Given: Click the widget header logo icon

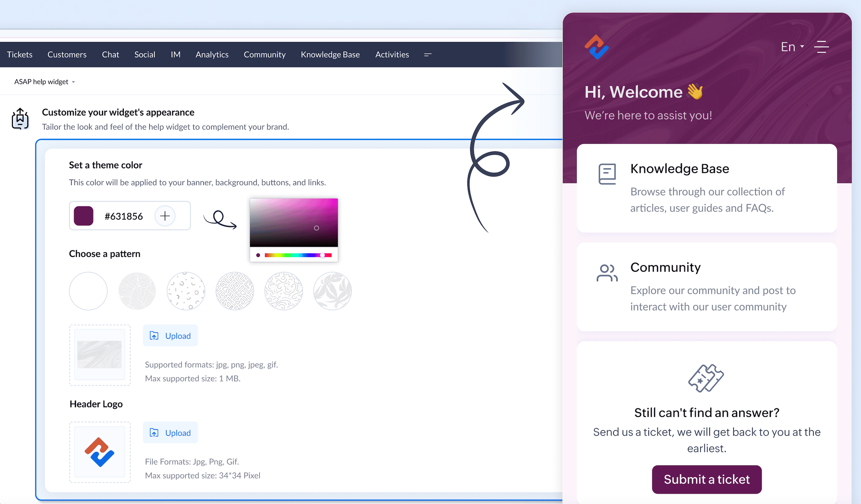Looking at the screenshot, I should click(596, 47).
